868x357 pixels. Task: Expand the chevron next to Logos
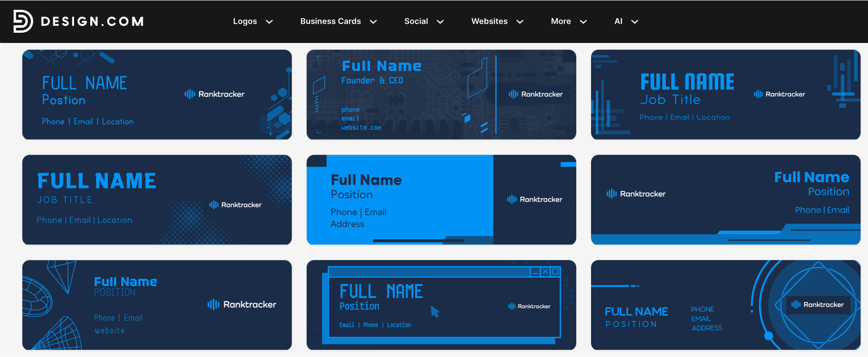(269, 22)
